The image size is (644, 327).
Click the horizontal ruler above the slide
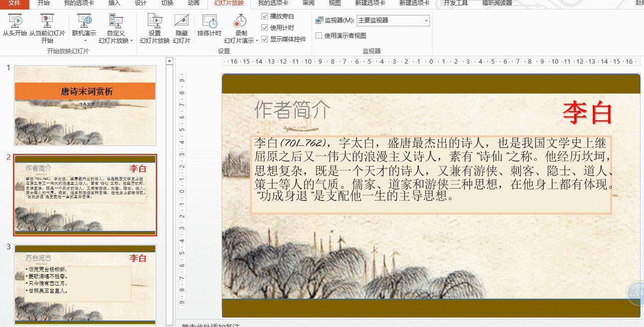(431, 62)
